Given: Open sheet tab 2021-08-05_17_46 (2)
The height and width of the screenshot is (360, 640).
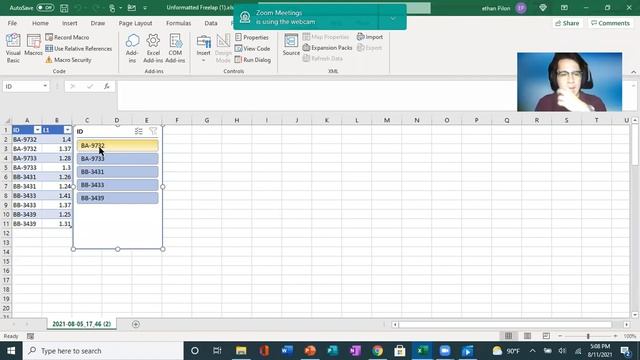Looking at the screenshot, I should 82,324.
